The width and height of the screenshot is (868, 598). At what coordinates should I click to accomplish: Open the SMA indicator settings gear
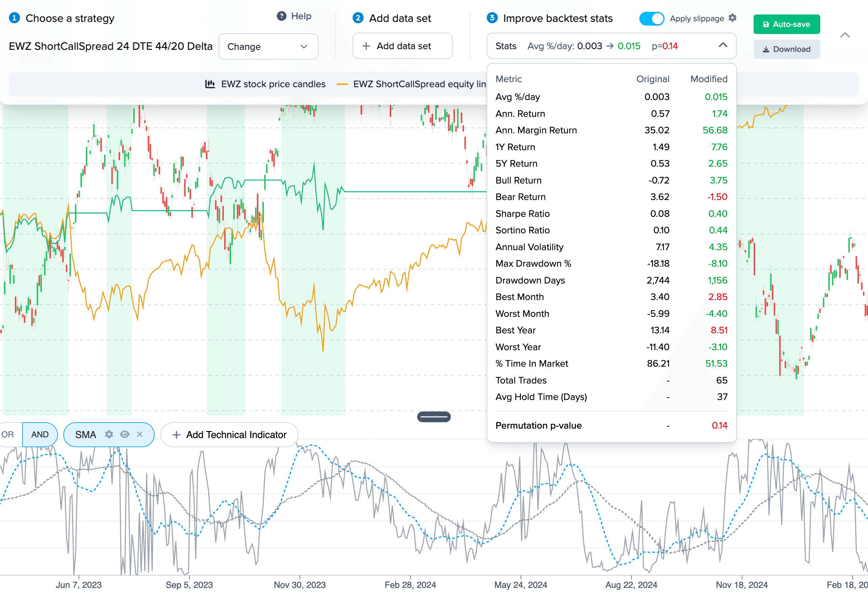tap(109, 434)
